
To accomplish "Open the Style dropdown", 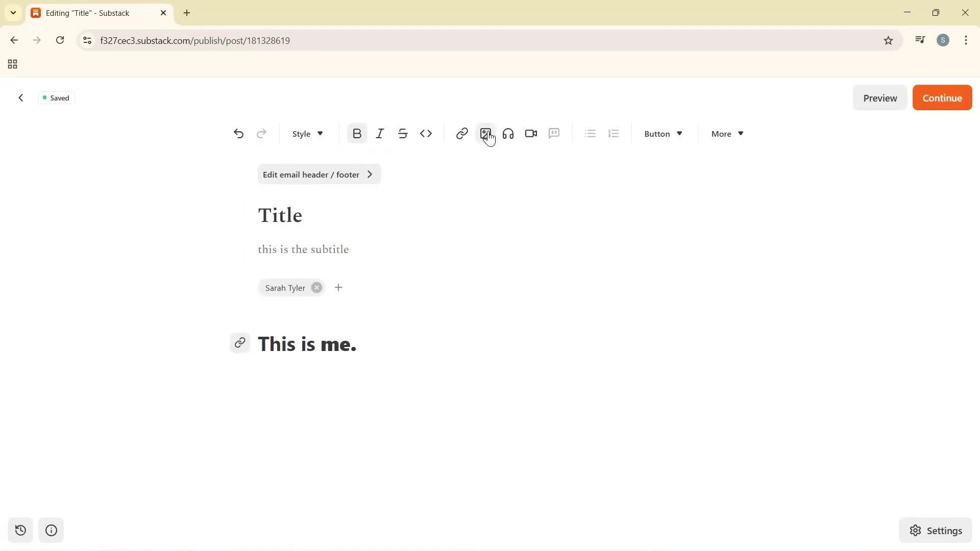I will (x=307, y=133).
